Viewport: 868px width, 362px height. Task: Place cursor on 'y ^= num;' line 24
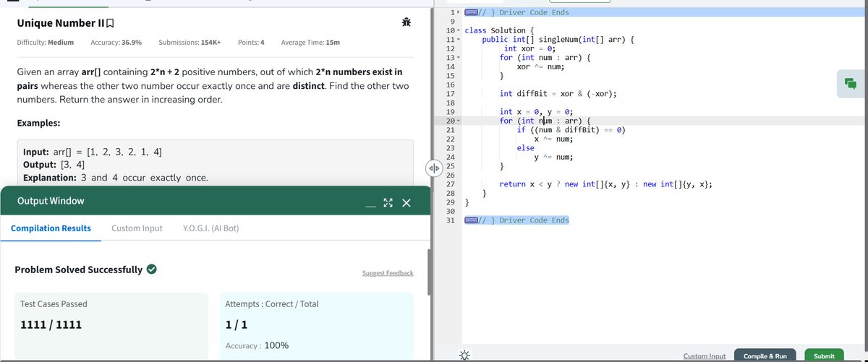tap(553, 157)
